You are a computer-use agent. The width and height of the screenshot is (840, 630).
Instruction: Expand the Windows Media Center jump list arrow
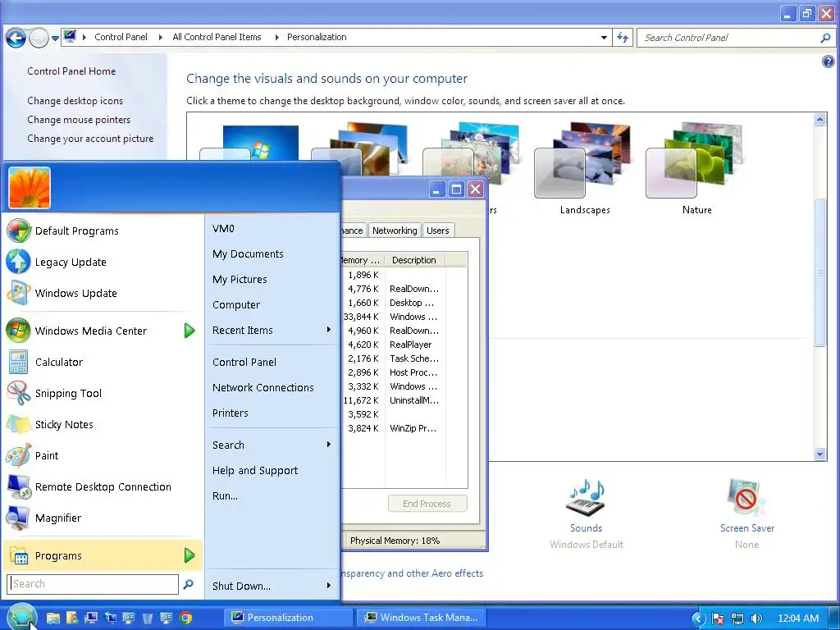click(x=189, y=331)
